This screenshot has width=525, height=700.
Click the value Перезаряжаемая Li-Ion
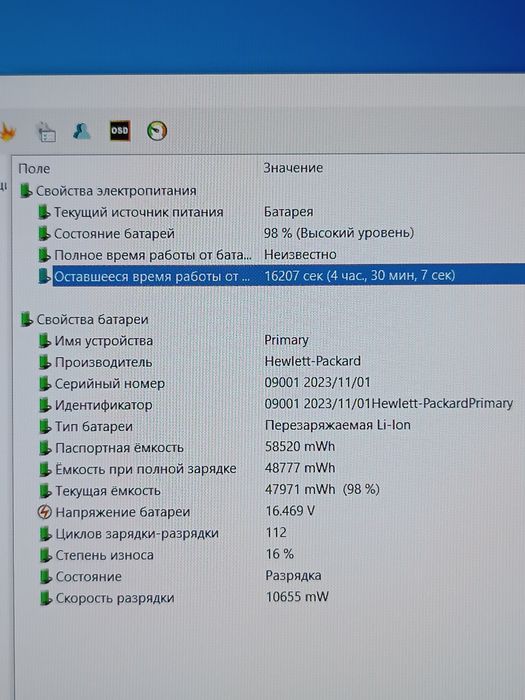(x=338, y=425)
